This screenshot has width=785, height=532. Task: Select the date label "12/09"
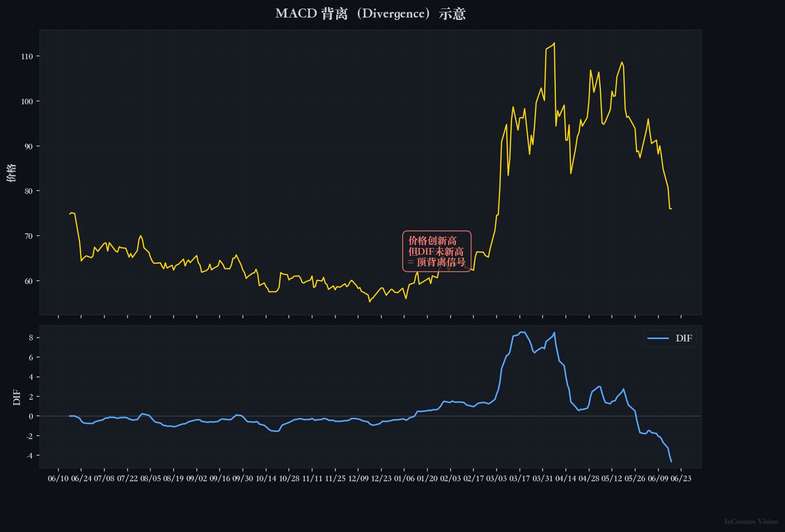point(358,478)
